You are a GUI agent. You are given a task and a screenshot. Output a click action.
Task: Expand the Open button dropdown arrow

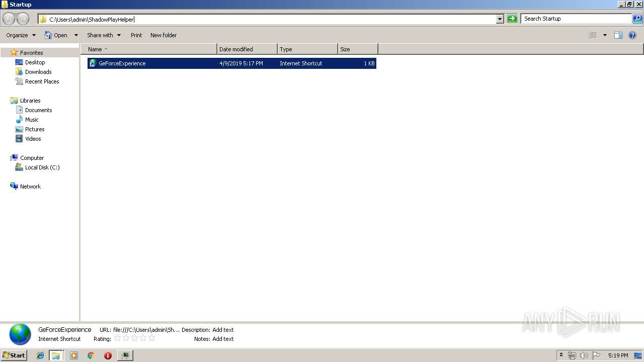coord(76,35)
